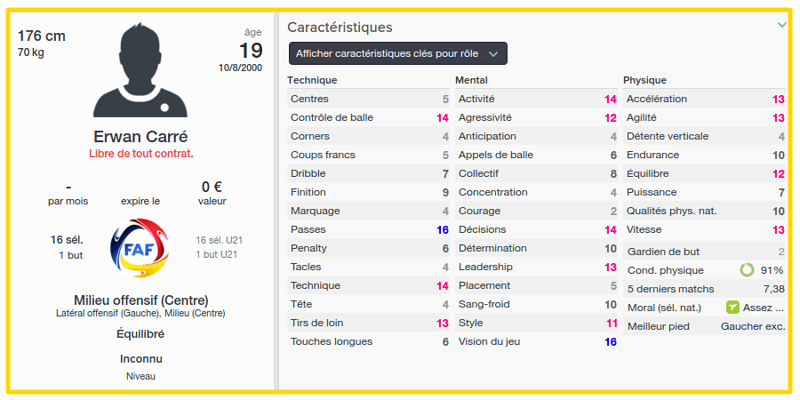Click Libre de tout contrat status
The height and width of the screenshot is (400, 800).
[141, 154]
